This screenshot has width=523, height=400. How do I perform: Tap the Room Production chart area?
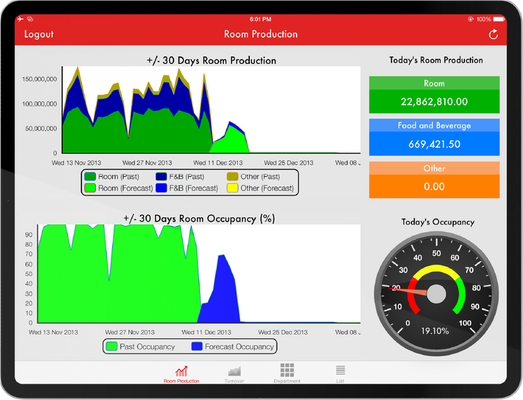[211, 110]
